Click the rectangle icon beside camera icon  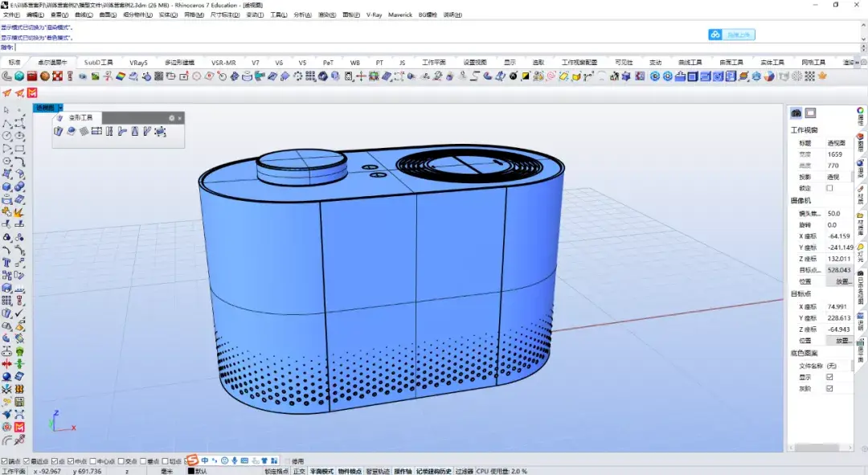click(x=811, y=113)
